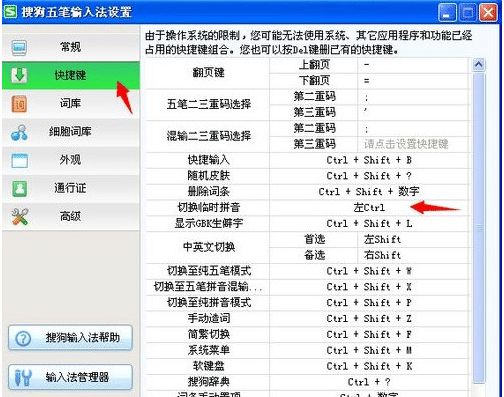Open the 输入法管理器 button
Image resolution: width=504 pixels, height=397 pixels.
pos(70,377)
